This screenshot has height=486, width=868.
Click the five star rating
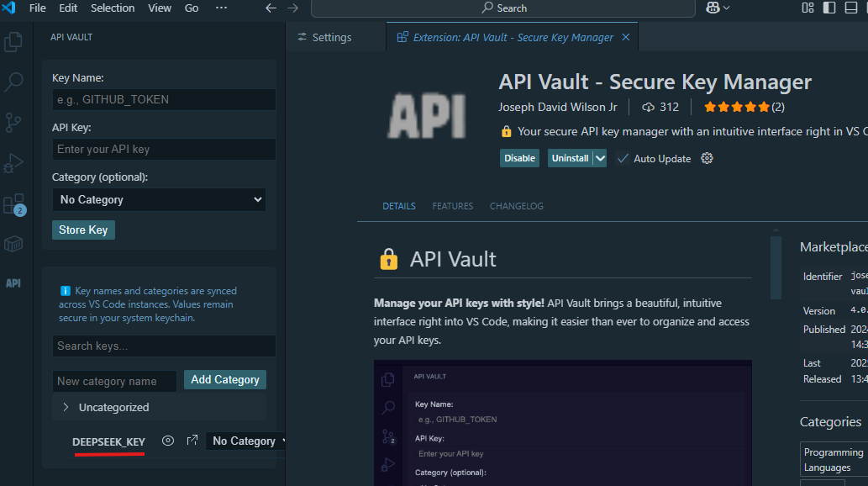pyautogui.click(x=736, y=107)
